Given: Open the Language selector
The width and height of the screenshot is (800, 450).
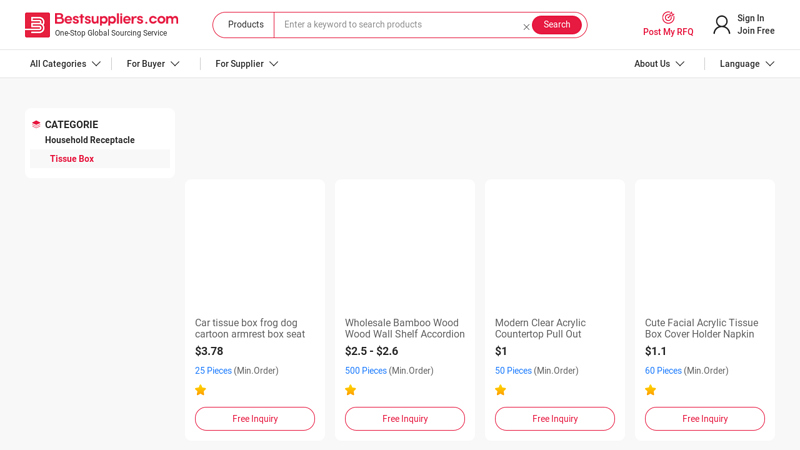Looking at the screenshot, I should (x=747, y=64).
